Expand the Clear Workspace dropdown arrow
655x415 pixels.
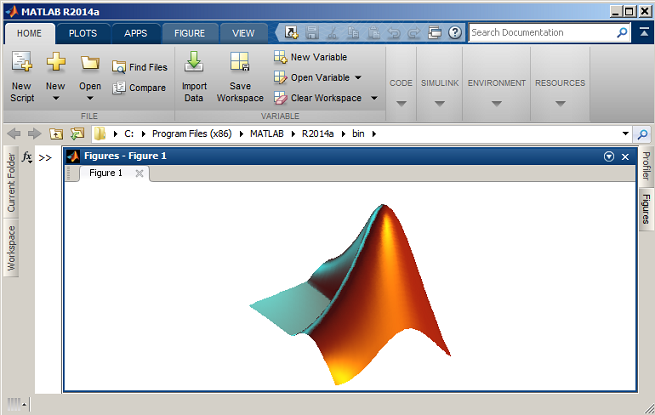[x=373, y=98]
